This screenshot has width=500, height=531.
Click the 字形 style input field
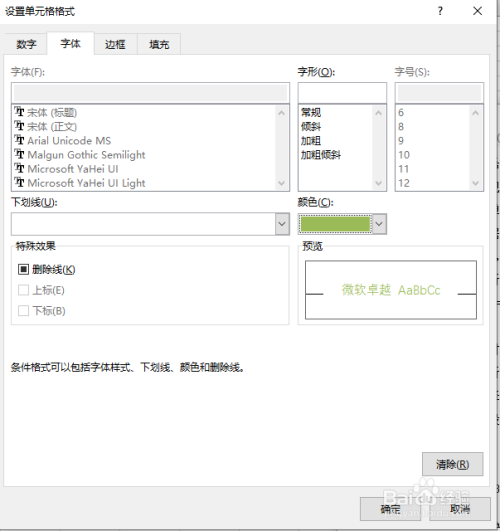tap(342, 92)
